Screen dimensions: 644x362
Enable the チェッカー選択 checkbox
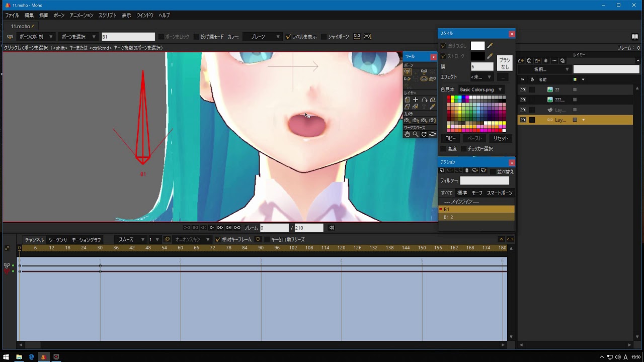(x=463, y=149)
